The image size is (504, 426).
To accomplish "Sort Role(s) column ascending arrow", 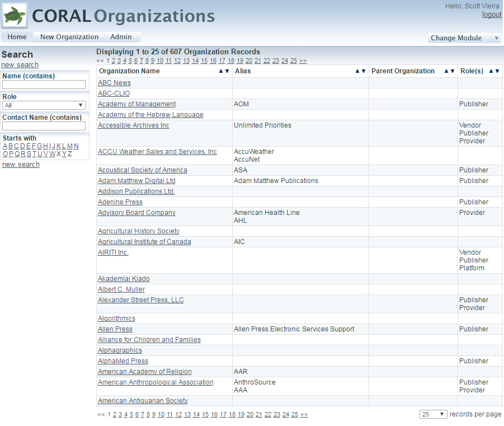I will 491,71.
